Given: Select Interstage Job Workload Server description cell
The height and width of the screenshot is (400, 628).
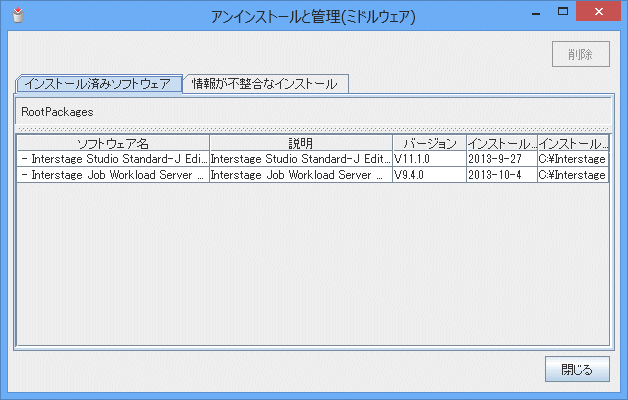Looking at the screenshot, I should pos(300,175).
